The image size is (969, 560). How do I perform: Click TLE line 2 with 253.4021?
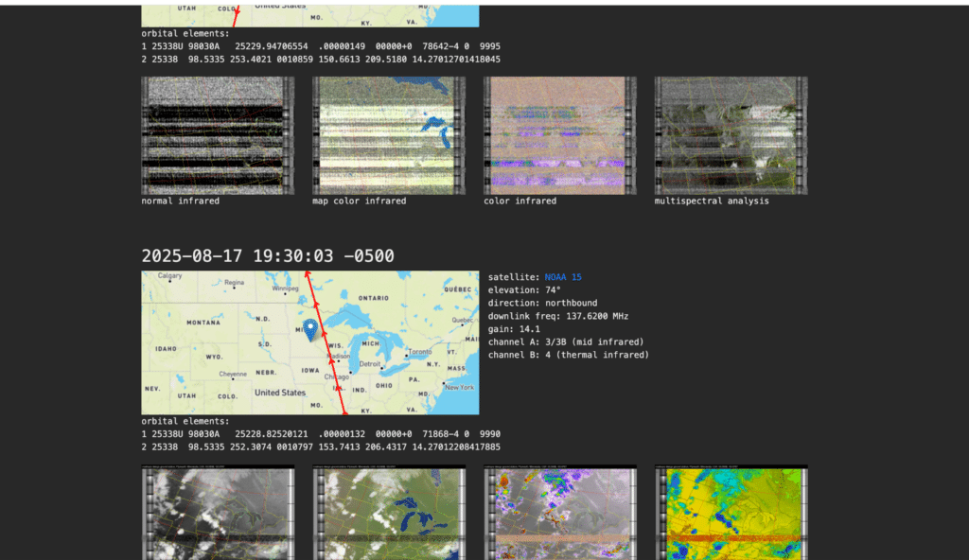(321, 60)
